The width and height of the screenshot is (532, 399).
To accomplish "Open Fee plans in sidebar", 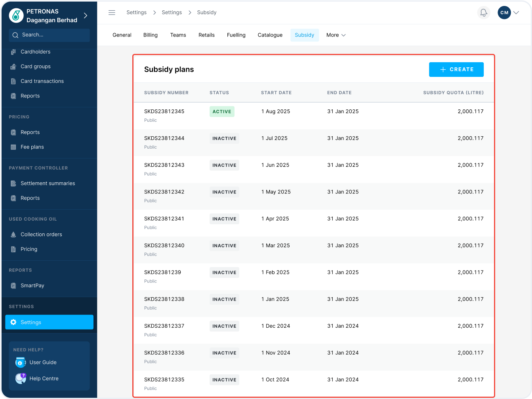I will (32, 147).
